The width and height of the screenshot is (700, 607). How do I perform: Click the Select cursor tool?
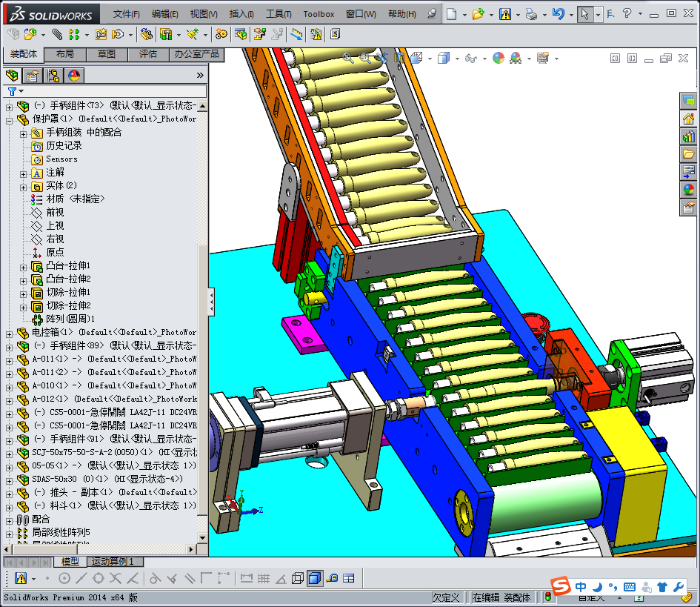pyautogui.click(x=584, y=14)
